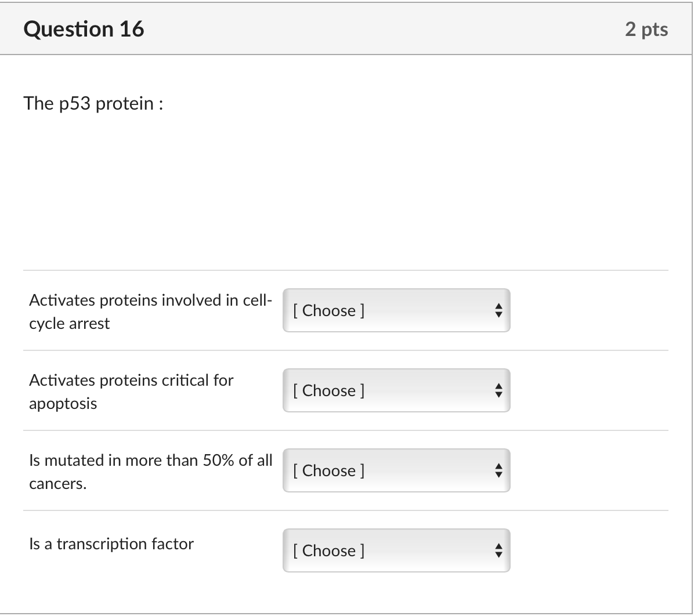The height and width of the screenshot is (616, 694).
Task: Open the dropdown for 'Activates proteins critical for apoptosis'
Action: (396, 390)
